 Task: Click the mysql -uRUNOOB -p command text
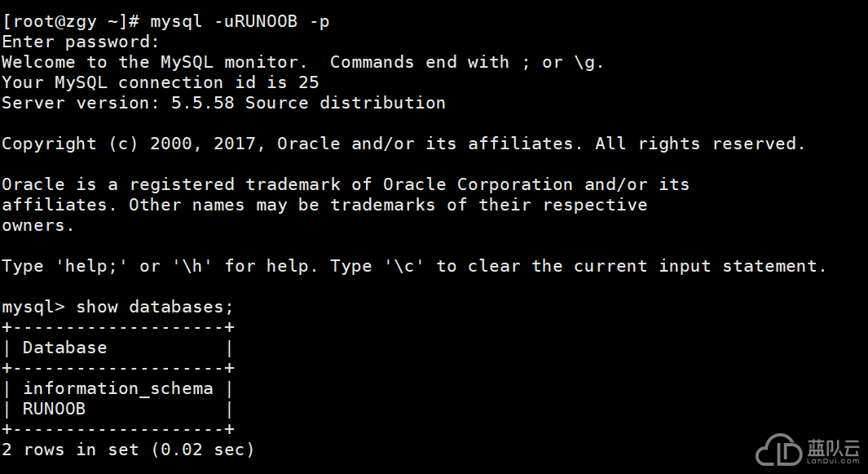pos(240,21)
